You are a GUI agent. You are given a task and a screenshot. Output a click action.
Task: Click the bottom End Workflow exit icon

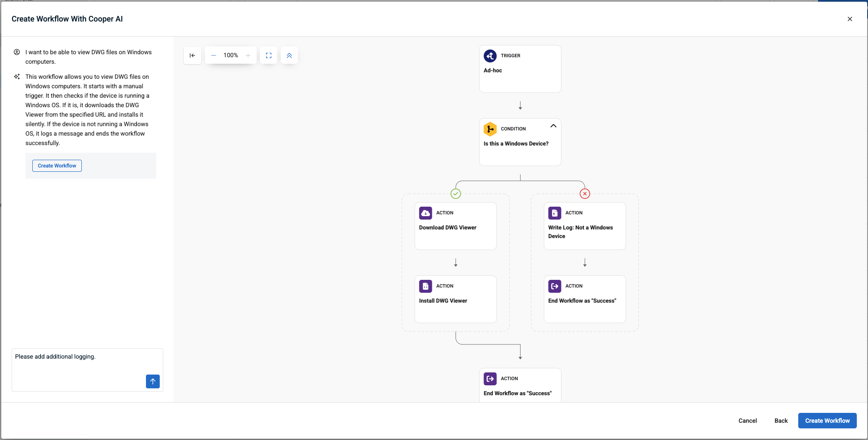pyautogui.click(x=490, y=379)
